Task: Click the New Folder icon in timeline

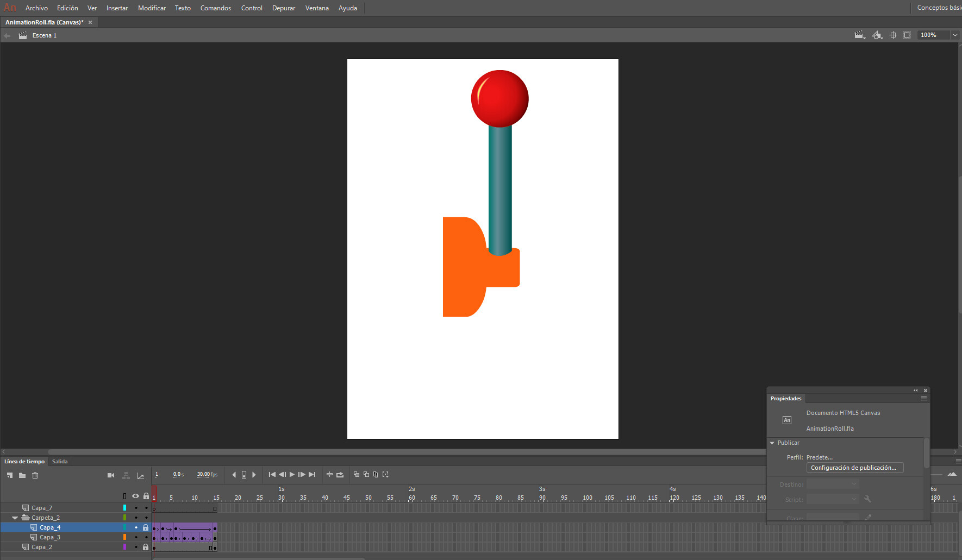Action: tap(22, 475)
